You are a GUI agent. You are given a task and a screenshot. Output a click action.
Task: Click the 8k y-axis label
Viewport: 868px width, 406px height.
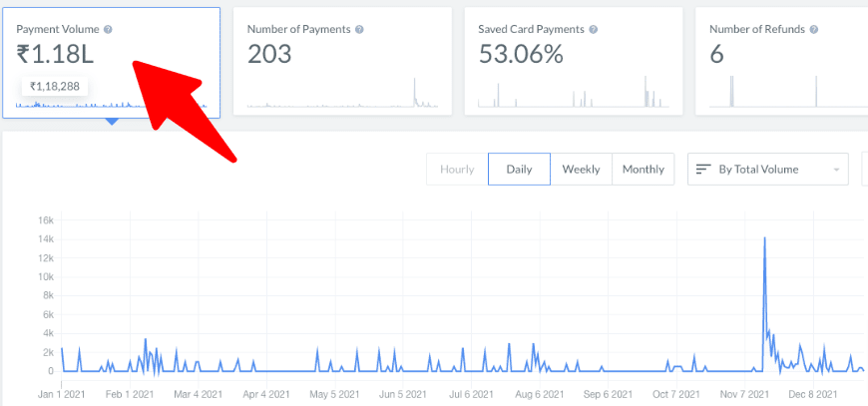pyautogui.click(x=48, y=295)
